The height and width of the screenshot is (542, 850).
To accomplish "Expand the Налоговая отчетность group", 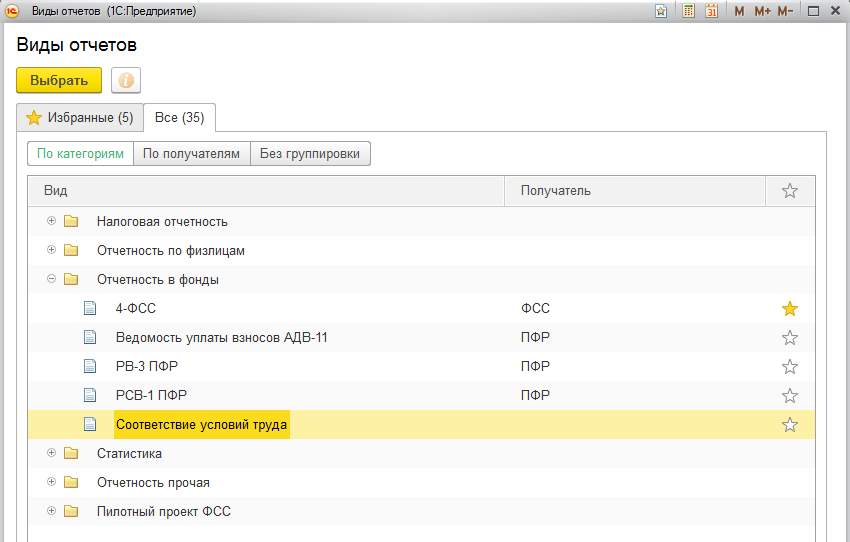I will (51, 221).
